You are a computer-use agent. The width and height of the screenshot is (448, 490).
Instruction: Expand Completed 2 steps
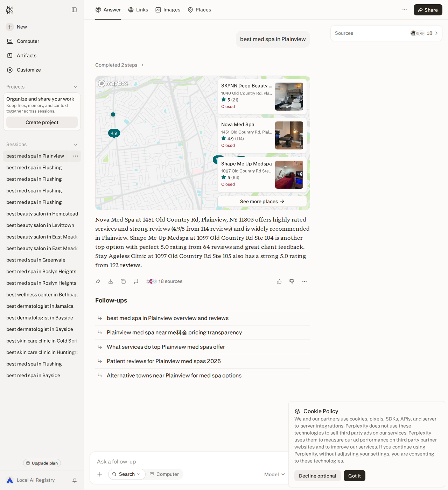pyautogui.click(x=120, y=65)
